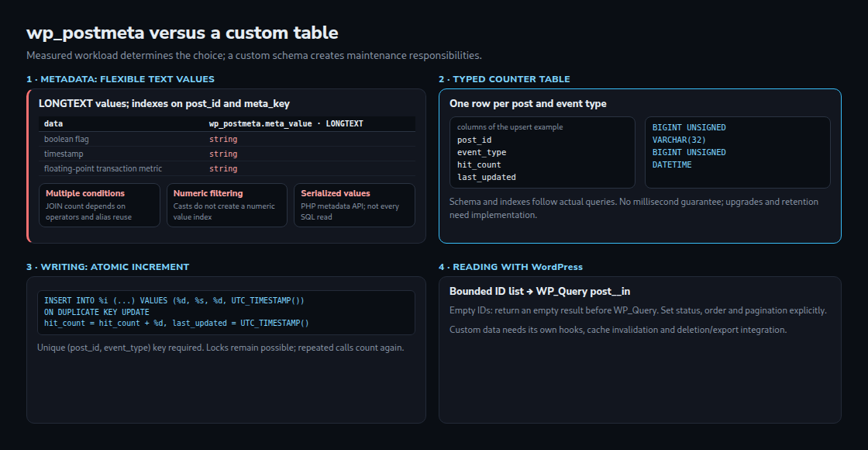The width and height of the screenshot is (868, 450).
Task: Click the wp_postmeta.meta_value · LONGTEXT column header
Action: [286, 123]
